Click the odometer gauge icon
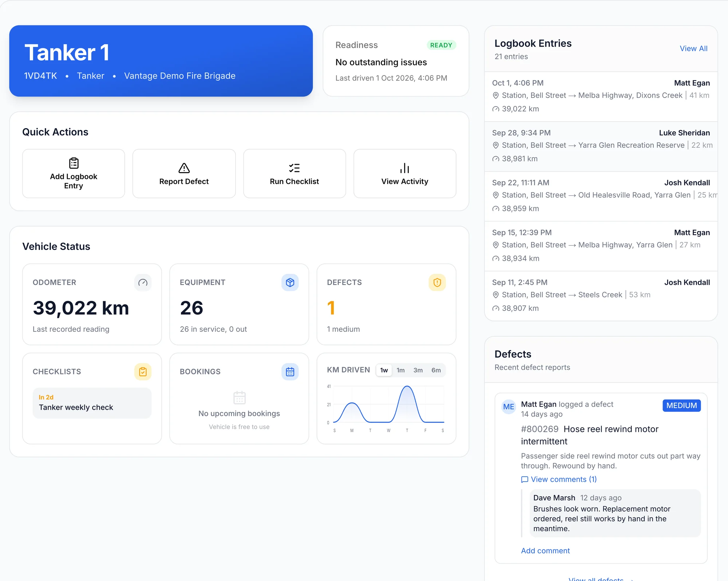The image size is (728, 581). point(143,282)
